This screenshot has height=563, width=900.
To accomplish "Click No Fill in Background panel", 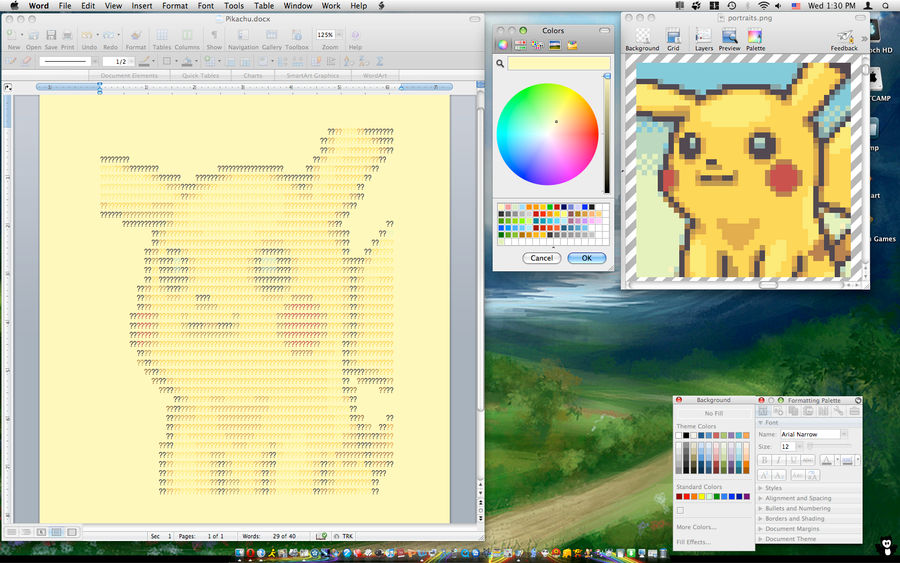I will pos(714,413).
